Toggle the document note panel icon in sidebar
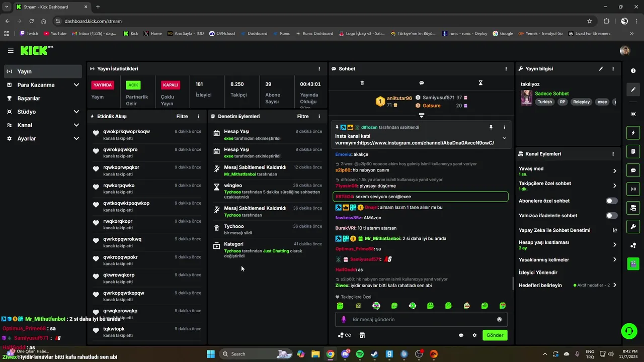 [633, 151]
